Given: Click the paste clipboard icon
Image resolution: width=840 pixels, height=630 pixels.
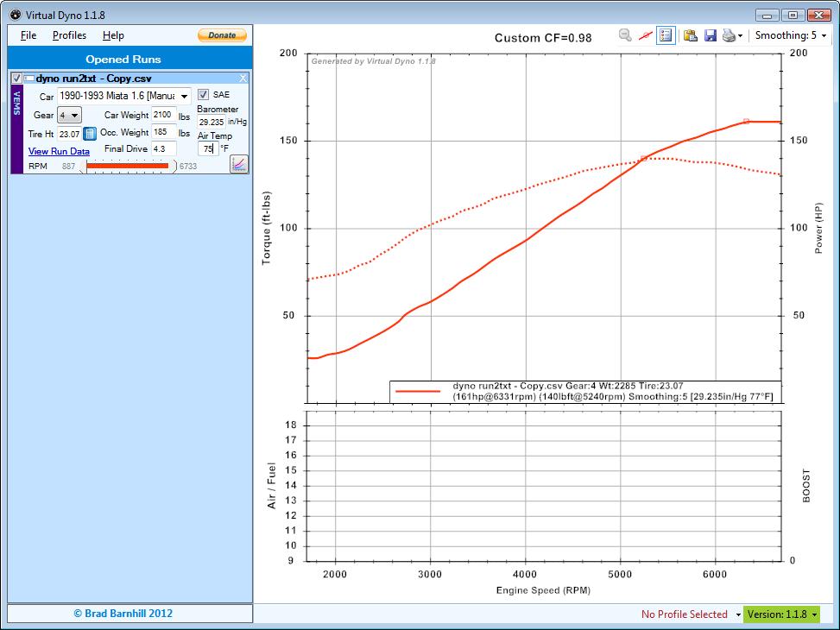Looking at the screenshot, I should point(690,35).
